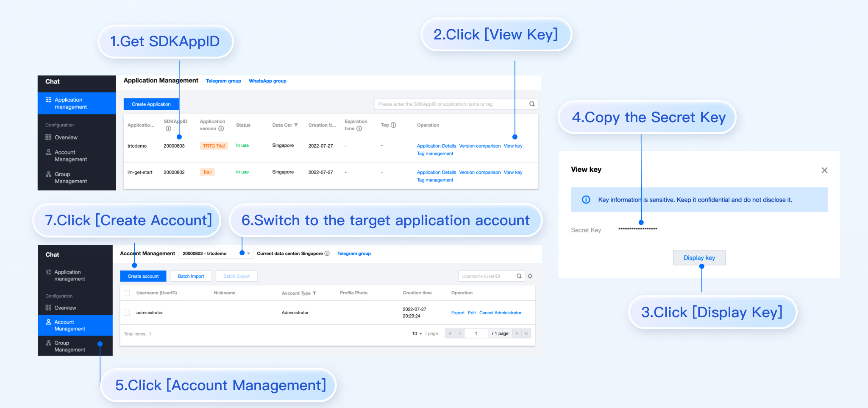This screenshot has width=868, height=408.
Task: Open the Telegram group link beside Current data center
Action: (354, 254)
